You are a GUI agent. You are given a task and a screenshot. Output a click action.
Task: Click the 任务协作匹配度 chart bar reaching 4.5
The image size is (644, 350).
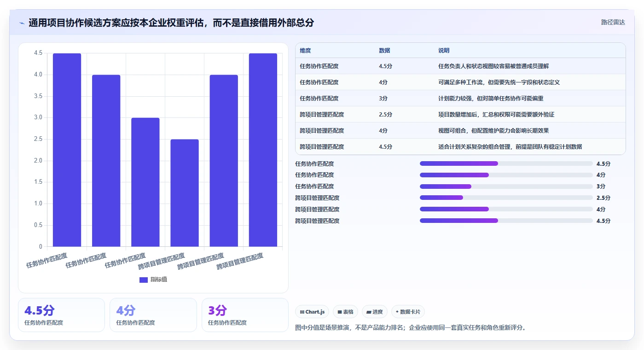click(x=67, y=150)
